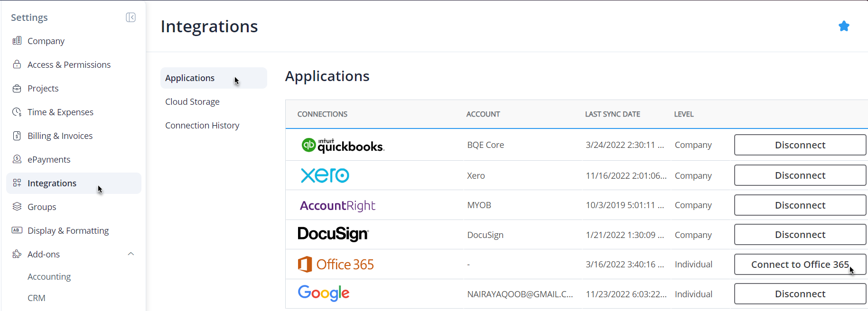Image resolution: width=868 pixels, height=311 pixels.
Task: Click the Xero logo
Action: coord(325,175)
